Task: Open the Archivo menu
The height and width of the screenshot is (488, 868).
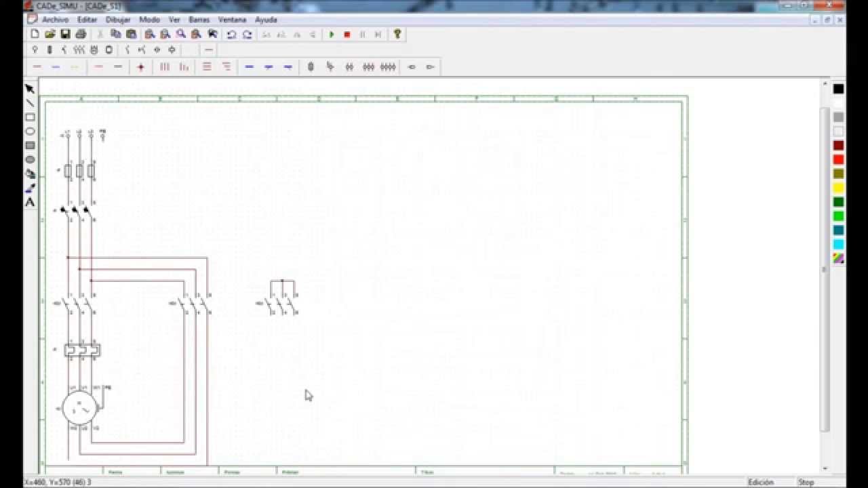Action: (55, 20)
